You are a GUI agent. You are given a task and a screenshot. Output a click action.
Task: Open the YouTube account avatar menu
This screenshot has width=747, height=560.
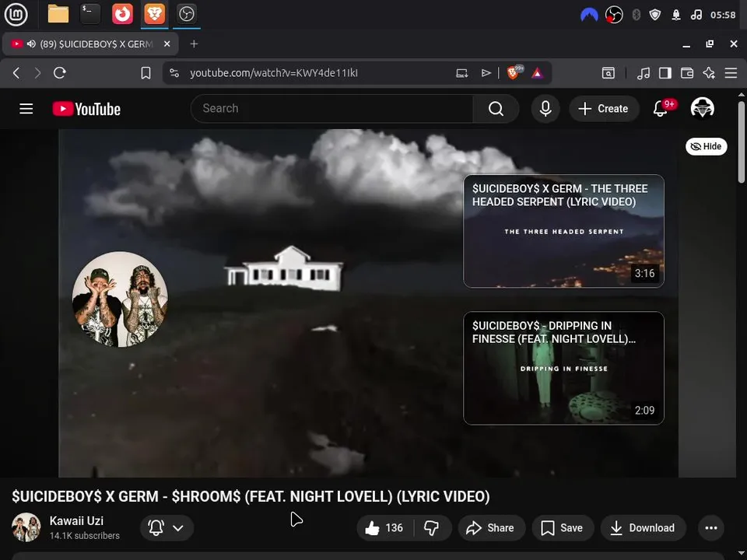[702, 108]
